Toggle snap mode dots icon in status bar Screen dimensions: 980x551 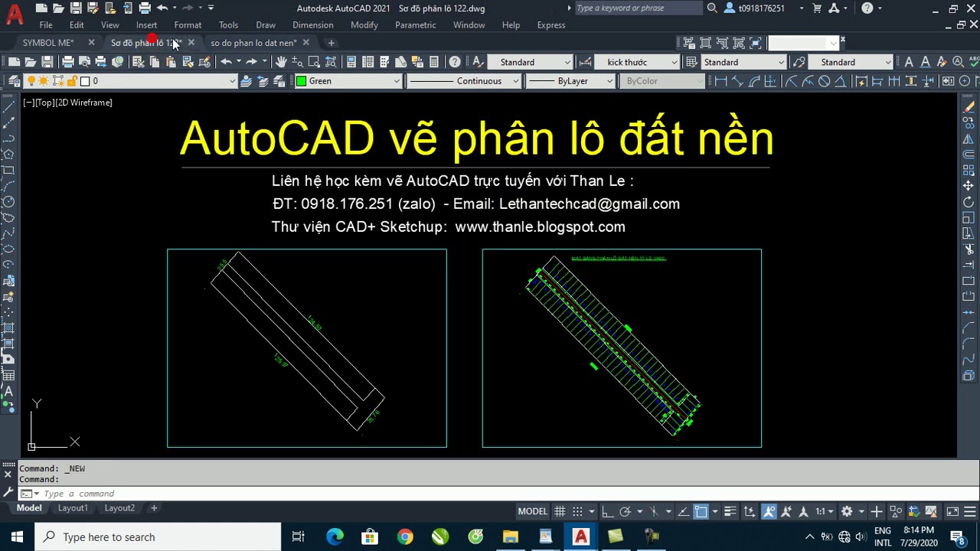(578, 511)
